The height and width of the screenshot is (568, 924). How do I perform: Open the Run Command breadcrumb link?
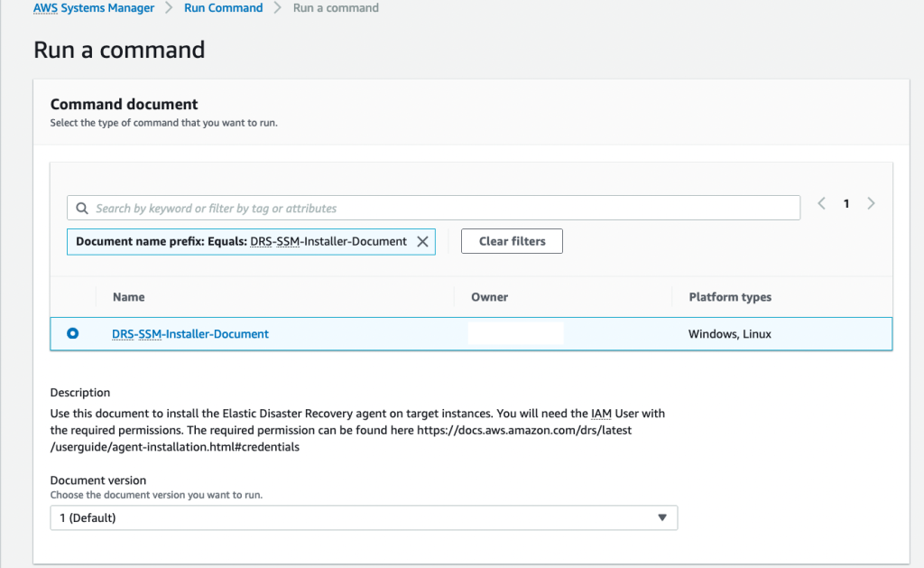[223, 7]
